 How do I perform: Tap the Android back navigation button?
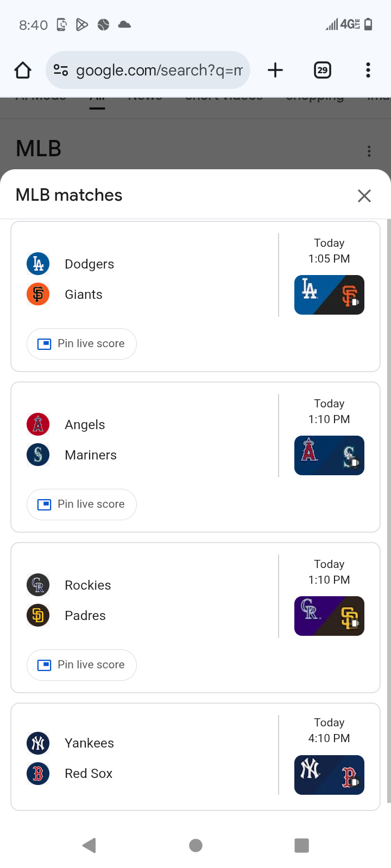point(90,845)
